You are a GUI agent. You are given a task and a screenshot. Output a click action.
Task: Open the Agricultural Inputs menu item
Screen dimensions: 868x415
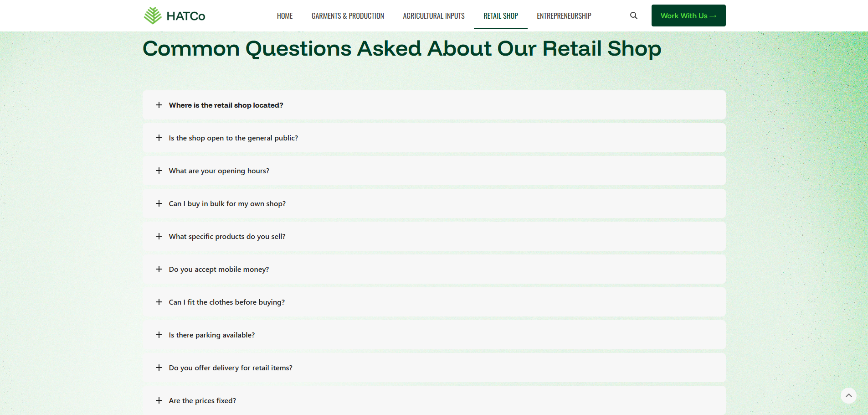433,16
